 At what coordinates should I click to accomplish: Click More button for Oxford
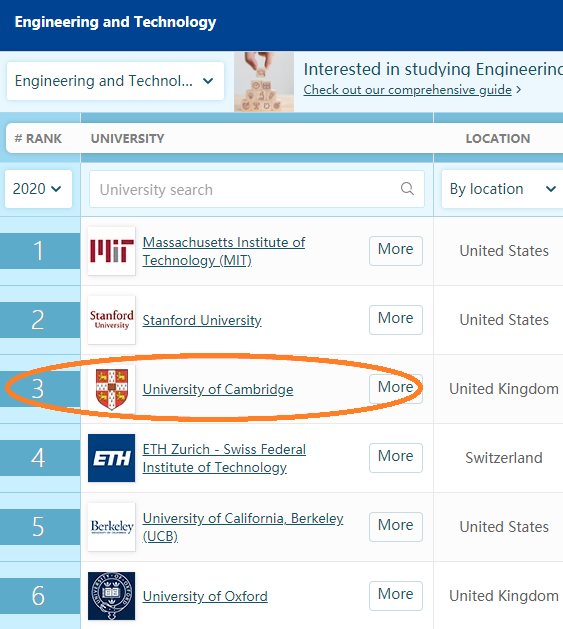pyautogui.click(x=396, y=596)
